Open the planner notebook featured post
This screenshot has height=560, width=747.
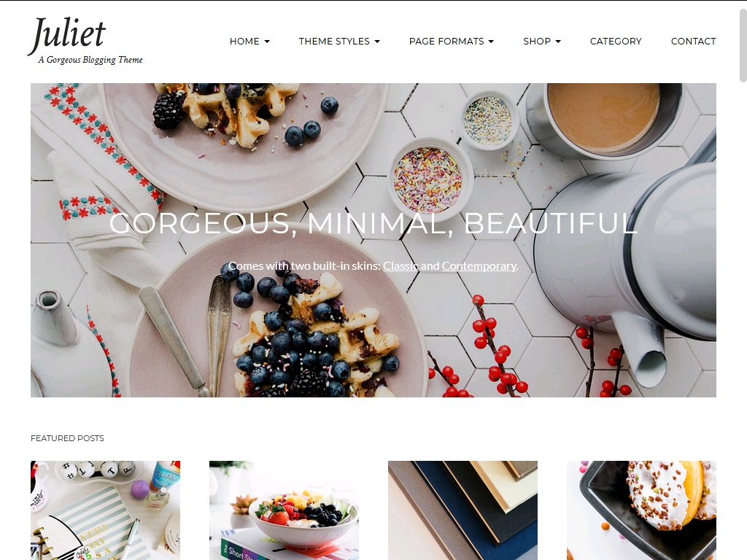coord(105,510)
